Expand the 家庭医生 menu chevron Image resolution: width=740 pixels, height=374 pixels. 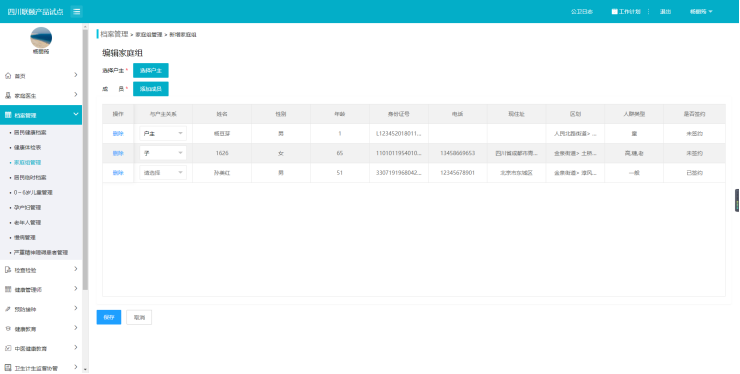[76, 95]
